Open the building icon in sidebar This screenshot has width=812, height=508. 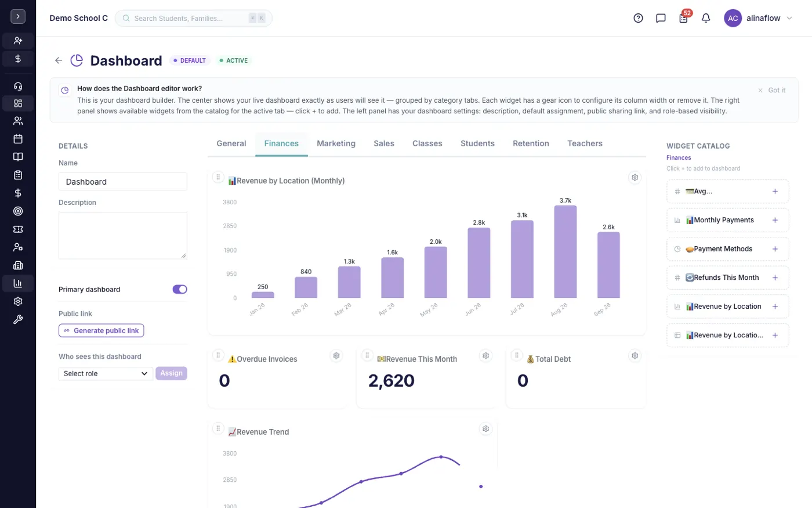[18, 265]
